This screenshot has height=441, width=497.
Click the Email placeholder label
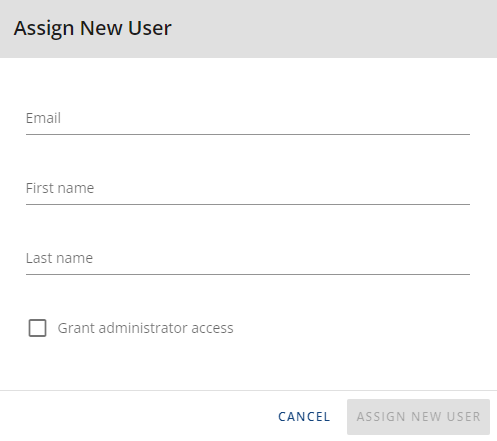pyautogui.click(x=43, y=118)
